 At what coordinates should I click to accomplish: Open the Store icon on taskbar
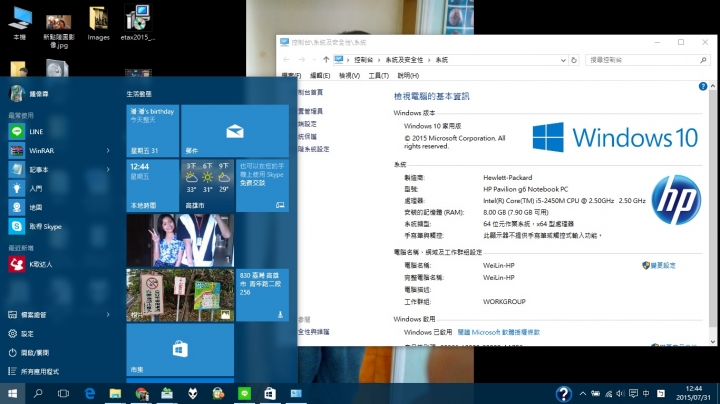[270, 393]
